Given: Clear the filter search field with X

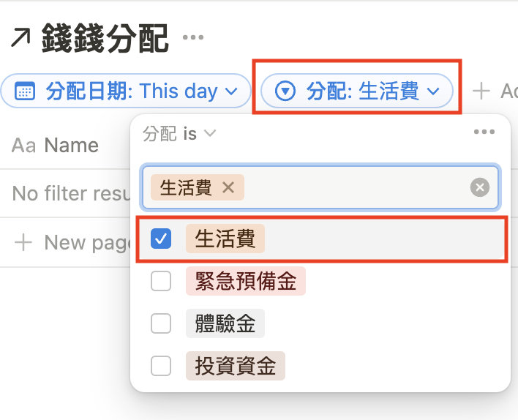Looking at the screenshot, I should [479, 188].
